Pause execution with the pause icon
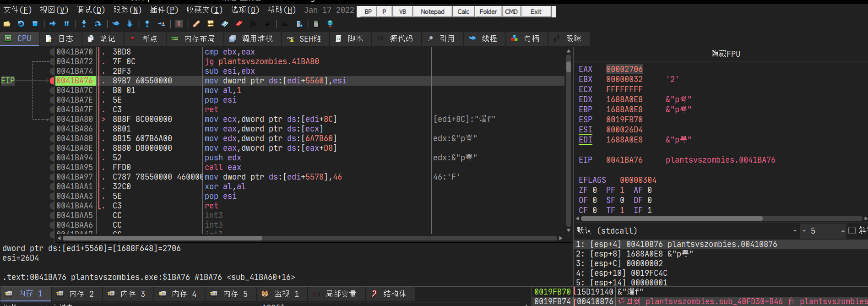 [x=66, y=24]
